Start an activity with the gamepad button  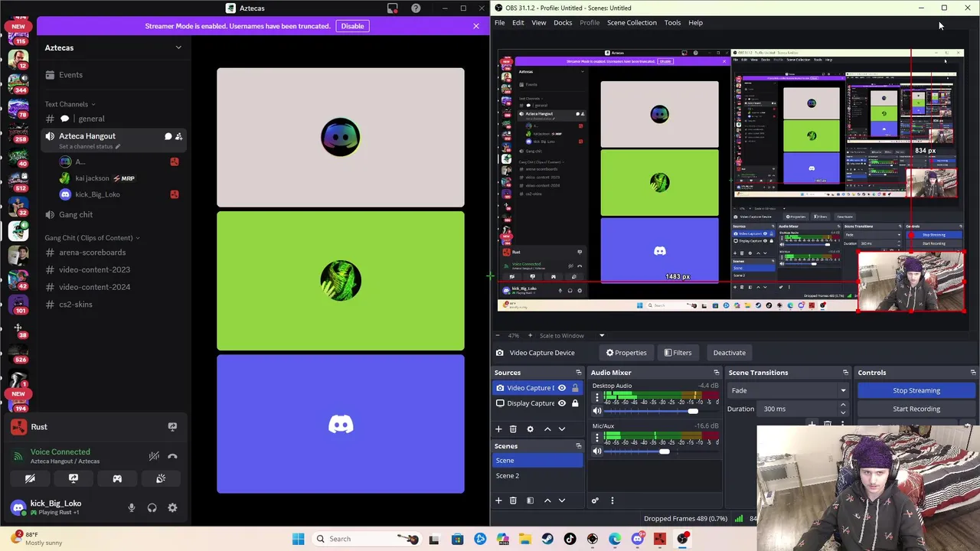click(117, 478)
